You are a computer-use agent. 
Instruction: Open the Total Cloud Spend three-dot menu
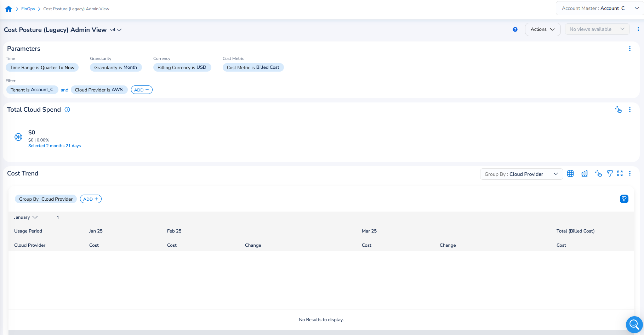coord(630,110)
